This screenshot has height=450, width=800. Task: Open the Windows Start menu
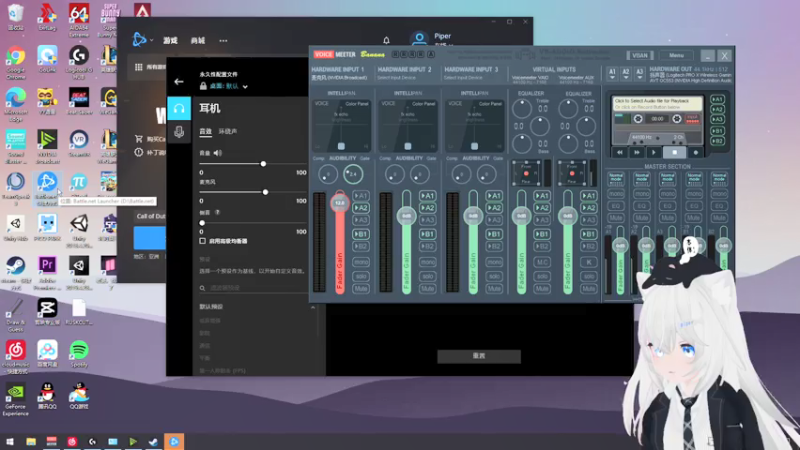[x=10, y=441]
